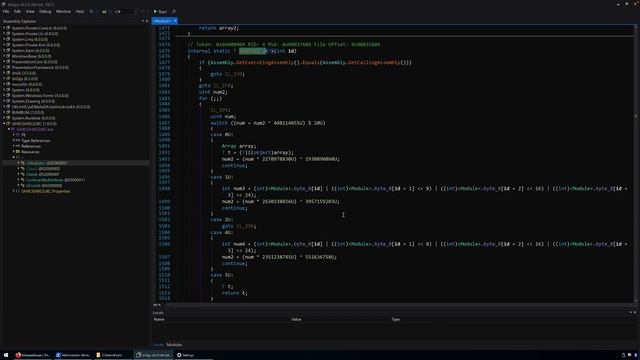Select dnSpy assembly icon in tree

click(x=8, y=79)
